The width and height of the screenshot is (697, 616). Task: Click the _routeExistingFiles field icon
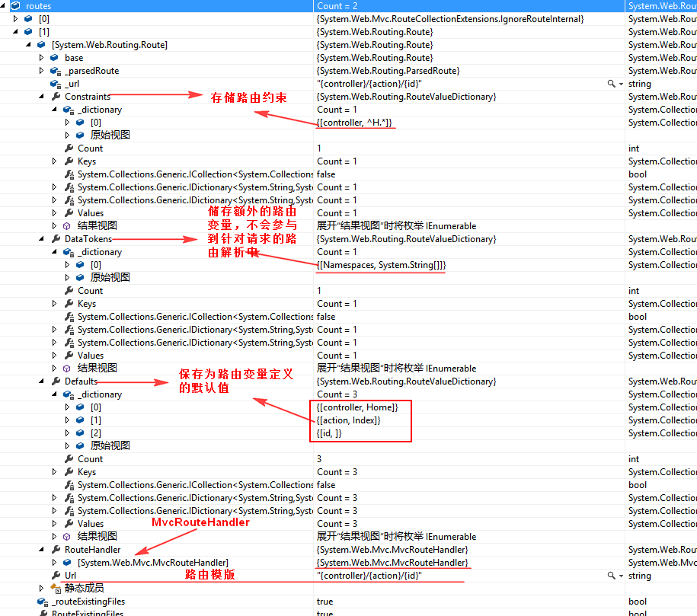click(43, 602)
